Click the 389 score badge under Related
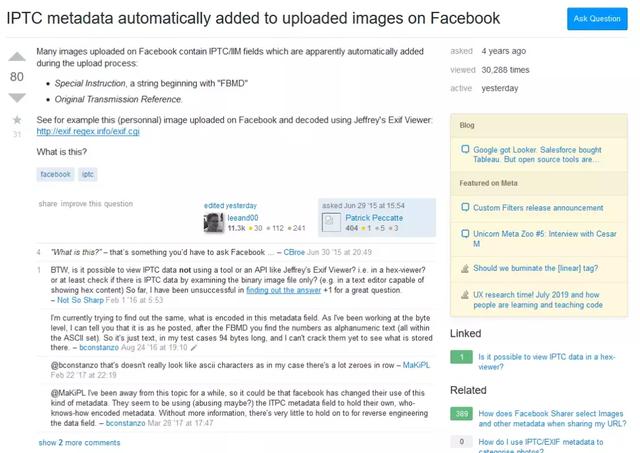The height and width of the screenshot is (453, 640). [462, 413]
